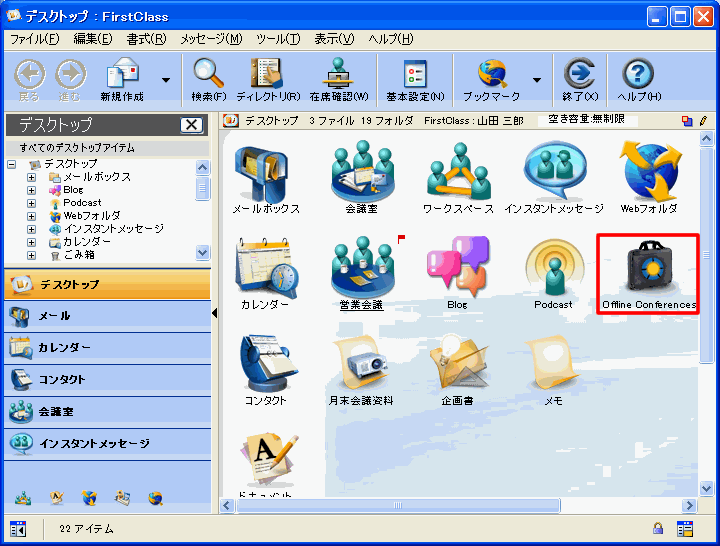The width and height of the screenshot is (720, 546).
Task: Open the インスタントメッセージ desktop icon
Action: point(553,173)
